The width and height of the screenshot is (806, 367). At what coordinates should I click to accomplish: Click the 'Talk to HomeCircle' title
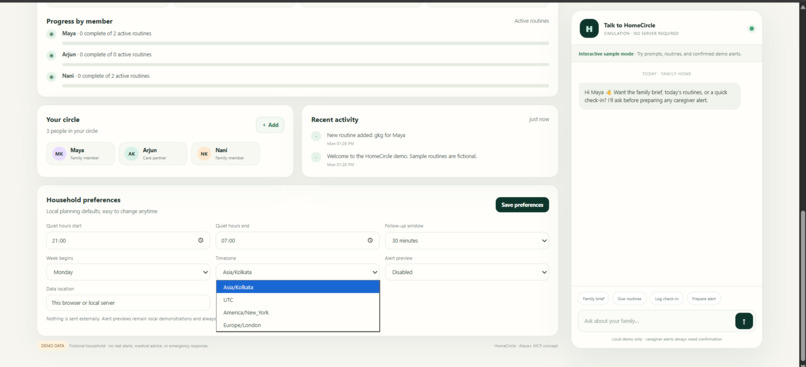(629, 25)
